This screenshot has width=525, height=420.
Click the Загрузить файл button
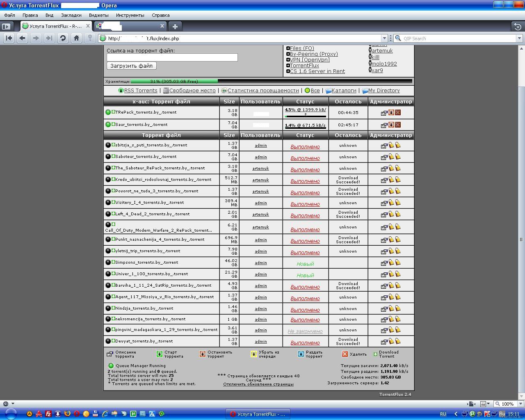pyautogui.click(x=131, y=66)
